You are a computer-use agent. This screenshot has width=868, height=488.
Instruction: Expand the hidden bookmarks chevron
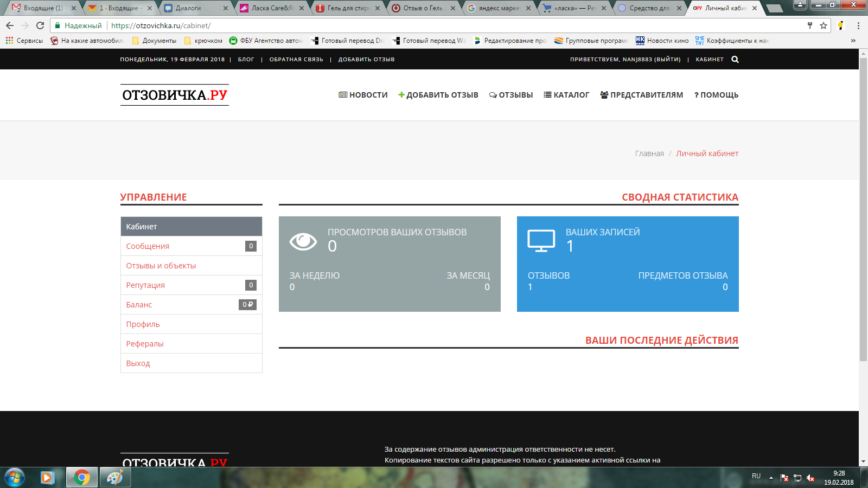click(x=853, y=41)
